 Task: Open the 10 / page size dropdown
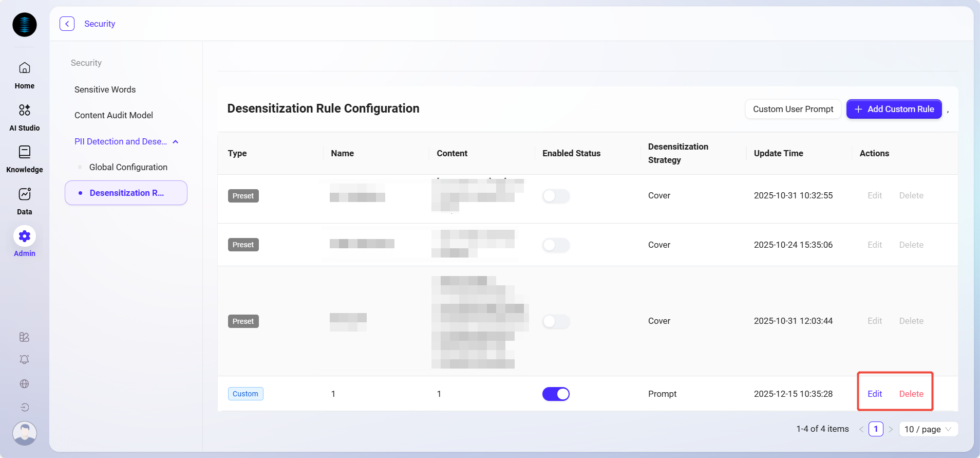point(928,429)
